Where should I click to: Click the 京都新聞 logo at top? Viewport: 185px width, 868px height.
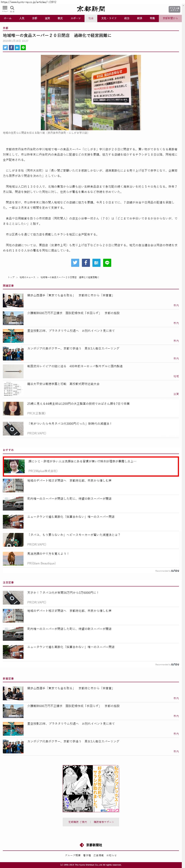coord(91,9)
